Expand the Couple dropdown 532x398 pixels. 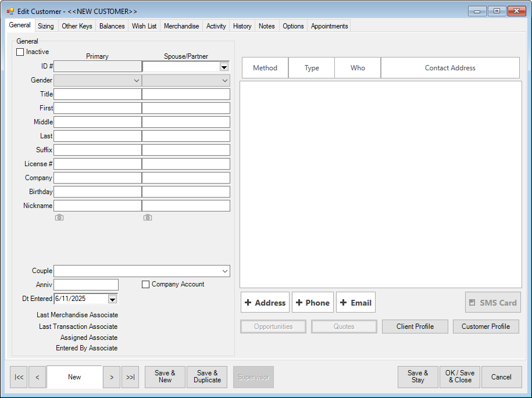(224, 271)
